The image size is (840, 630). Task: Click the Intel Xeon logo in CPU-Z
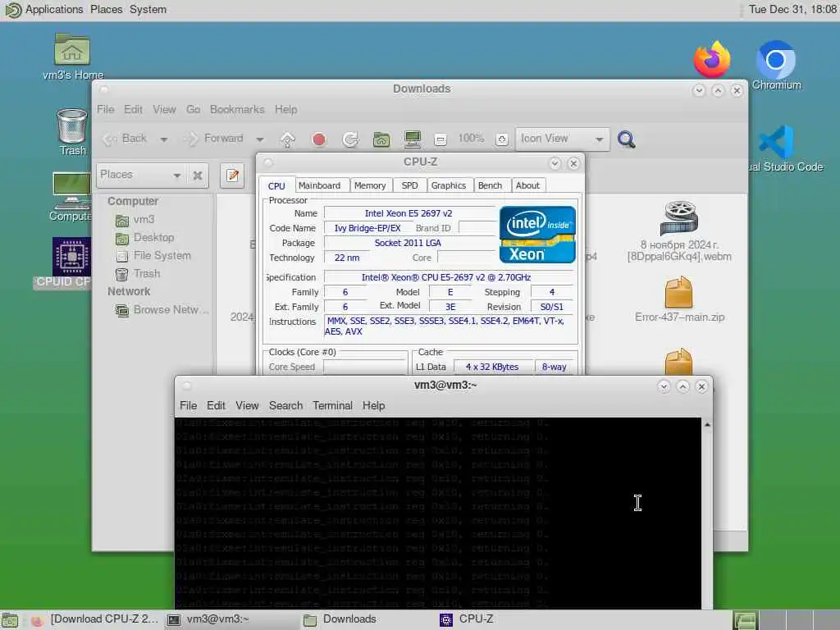537,235
